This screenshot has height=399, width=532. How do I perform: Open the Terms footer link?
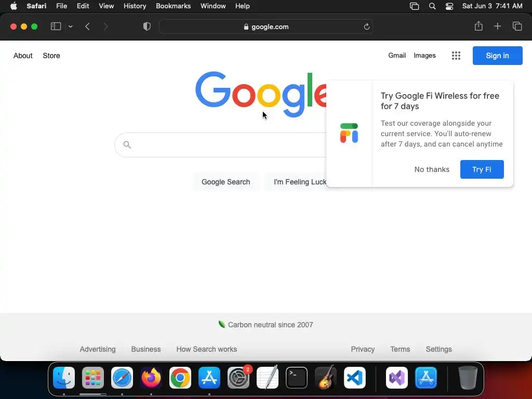(x=400, y=349)
